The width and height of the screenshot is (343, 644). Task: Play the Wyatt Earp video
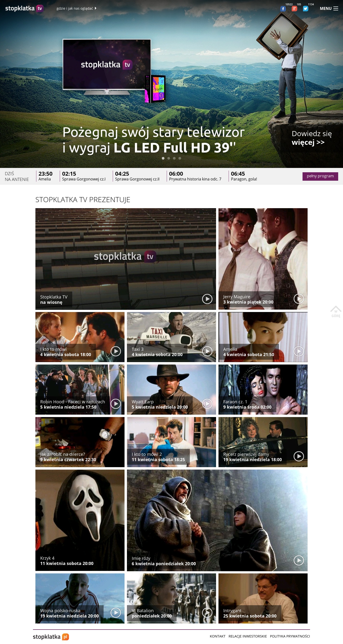coord(207,404)
